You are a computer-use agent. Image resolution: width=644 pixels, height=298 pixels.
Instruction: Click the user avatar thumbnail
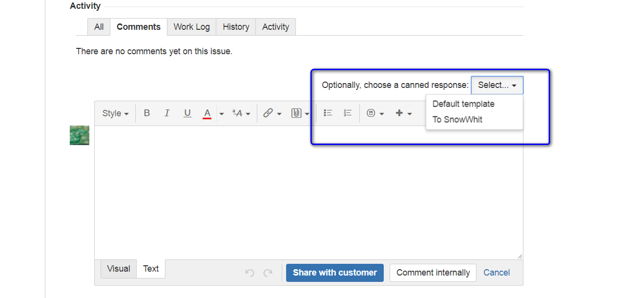80,135
